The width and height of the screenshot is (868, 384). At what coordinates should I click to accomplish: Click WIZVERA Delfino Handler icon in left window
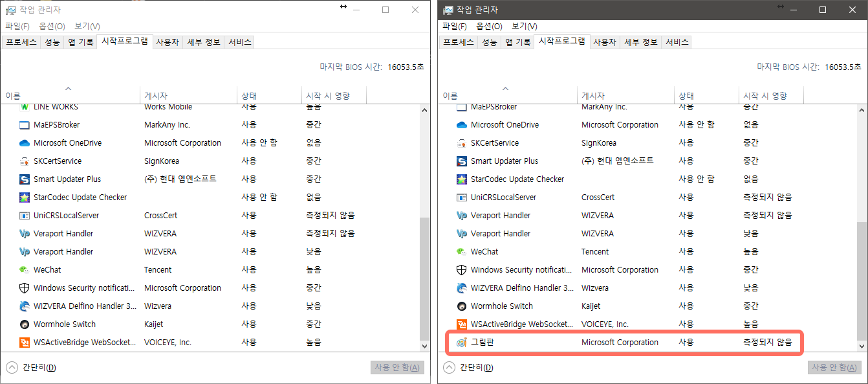(25, 306)
